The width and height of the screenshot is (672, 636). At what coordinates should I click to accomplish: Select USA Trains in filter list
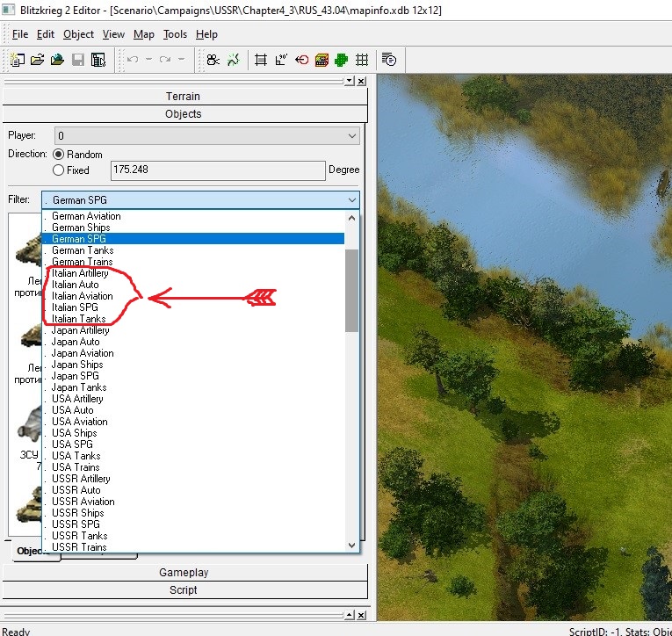coord(193,467)
